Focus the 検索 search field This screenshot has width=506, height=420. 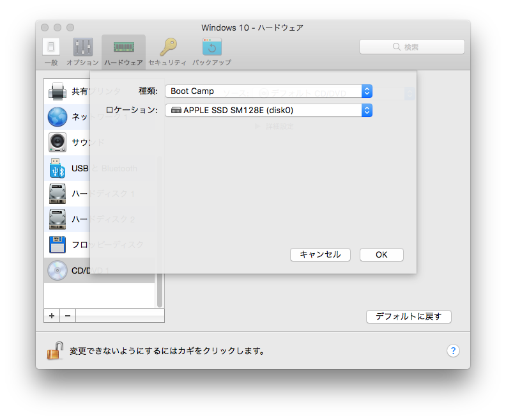pos(412,47)
